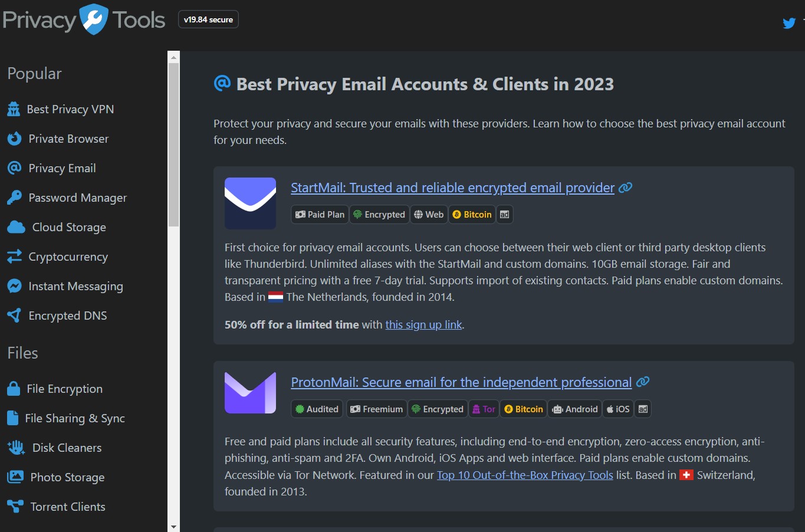Click the chain icon beside StartMail title
The image size is (805, 532).
(625, 188)
